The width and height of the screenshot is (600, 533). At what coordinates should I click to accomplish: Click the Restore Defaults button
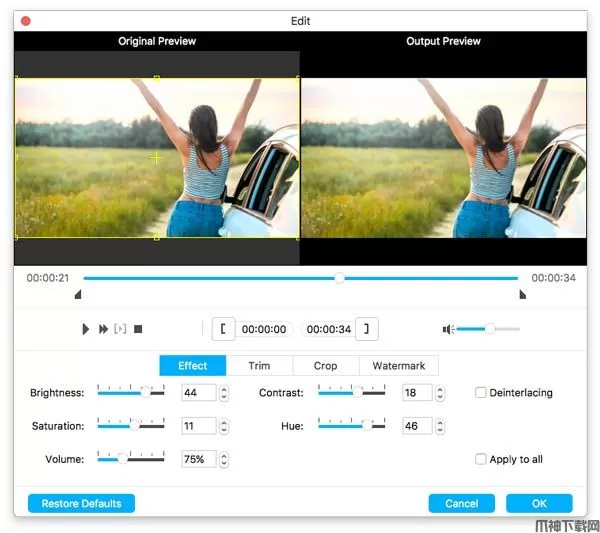pos(81,503)
